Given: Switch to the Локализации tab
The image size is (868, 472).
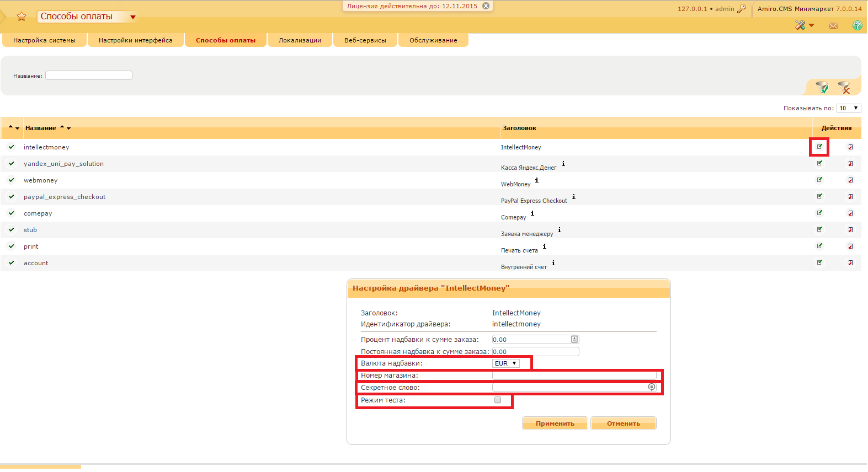Looking at the screenshot, I should tap(300, 40).
